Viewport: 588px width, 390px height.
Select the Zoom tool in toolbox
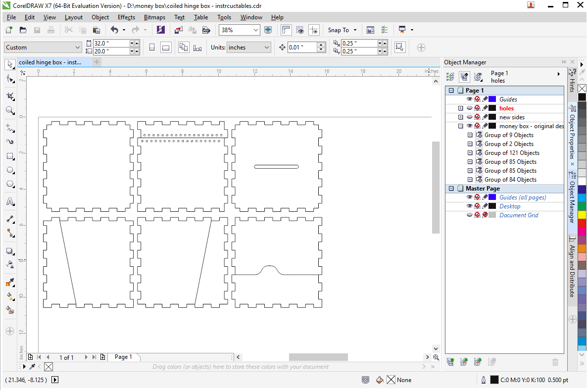(10, 110)
